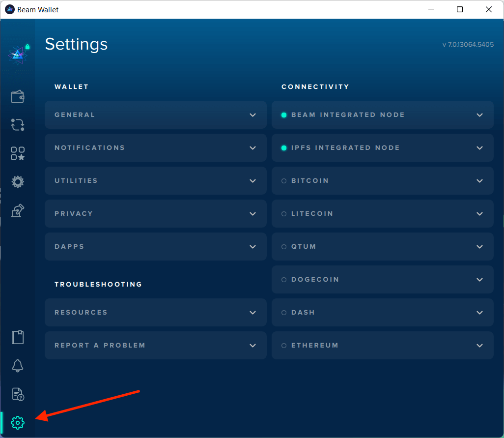Expand the Notifications settings chevron
The image size is (504, 438).
(252, 148)
